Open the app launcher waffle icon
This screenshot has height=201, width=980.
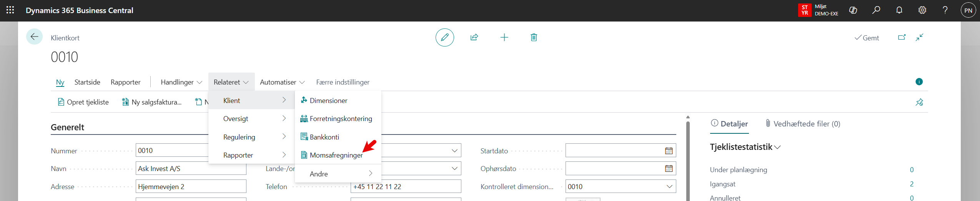10,10
